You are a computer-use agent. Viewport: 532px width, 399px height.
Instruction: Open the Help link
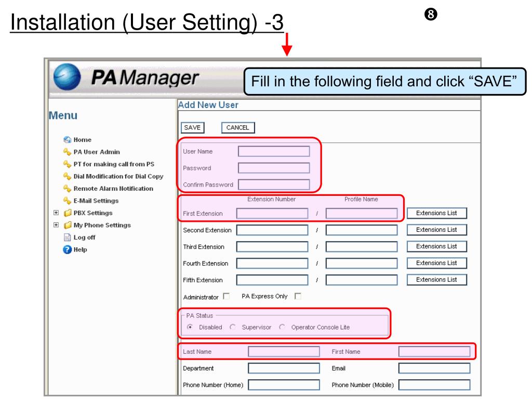tap(81, 249)
